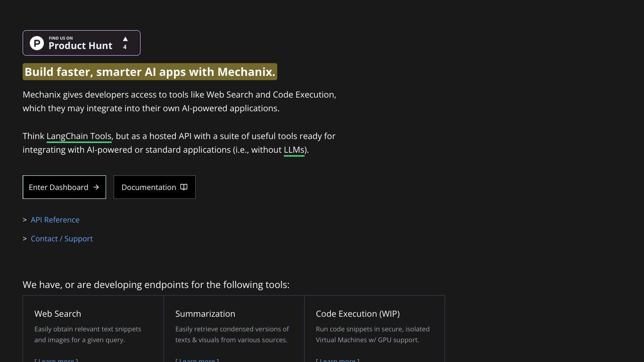Click the upvote count 4 on the badge
Image resolution: width=644 pixels, height=362 pixels.
click(125, 47)
